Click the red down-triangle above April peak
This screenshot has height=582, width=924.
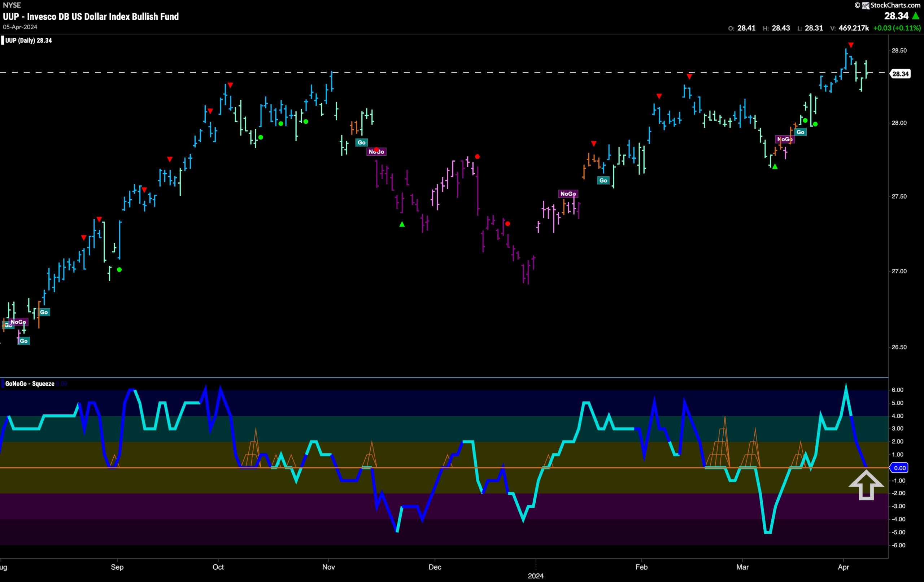coord(851,45)
